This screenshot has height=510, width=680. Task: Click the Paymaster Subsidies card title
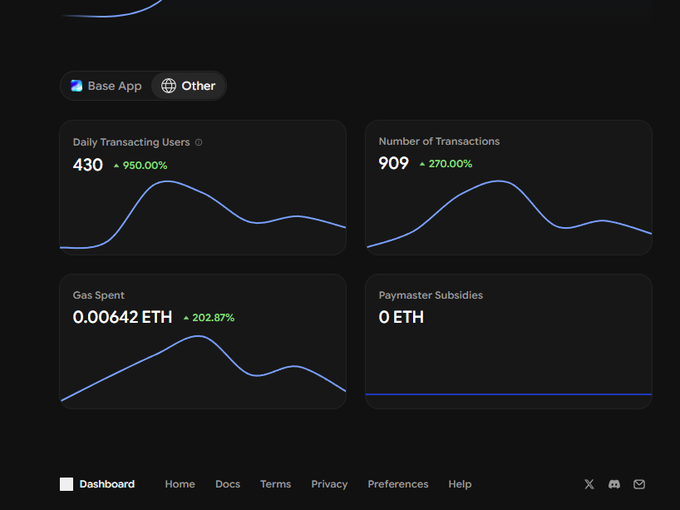(x=431, y=295)
